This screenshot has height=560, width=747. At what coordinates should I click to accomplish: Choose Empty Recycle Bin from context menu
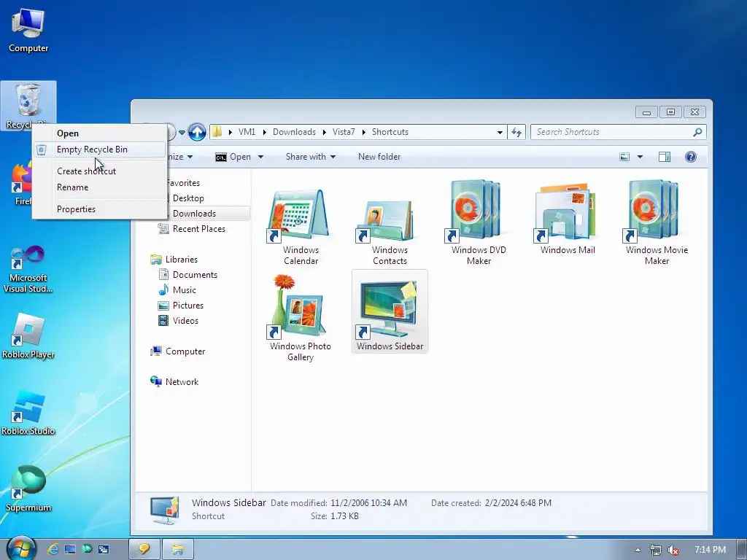[x=100, y=149]
